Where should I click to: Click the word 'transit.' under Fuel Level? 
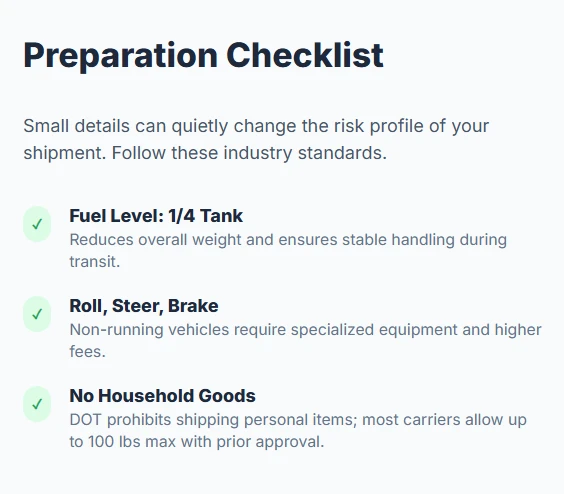click(x=95, y=262)
